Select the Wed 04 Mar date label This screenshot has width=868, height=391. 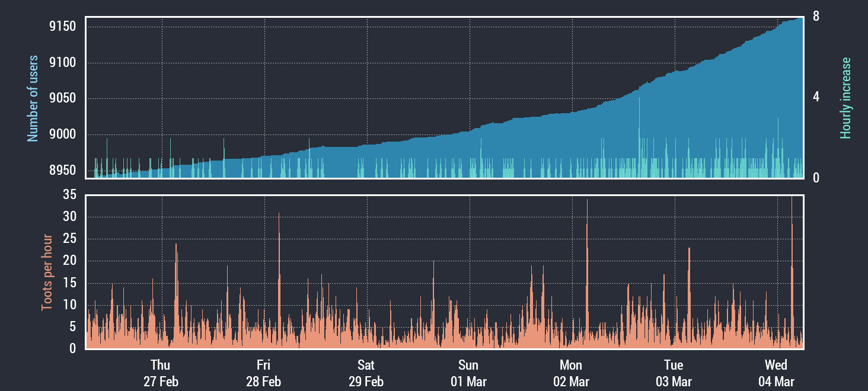(776, 373)
